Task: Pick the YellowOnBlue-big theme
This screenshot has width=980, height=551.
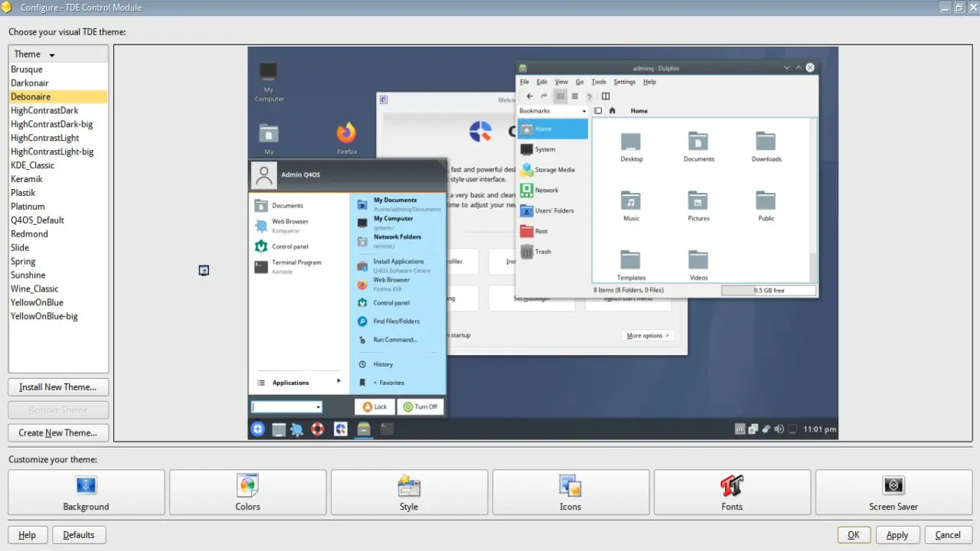Action: coord(58,316)
